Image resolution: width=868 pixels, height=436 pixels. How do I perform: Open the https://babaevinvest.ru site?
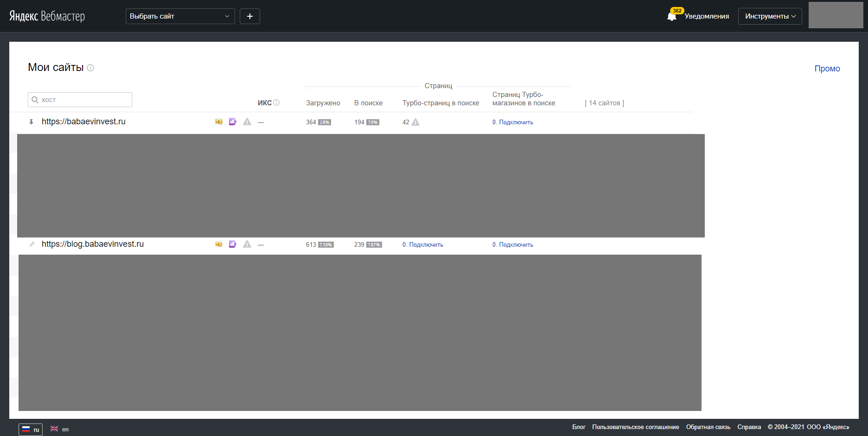tap(83, 122)
